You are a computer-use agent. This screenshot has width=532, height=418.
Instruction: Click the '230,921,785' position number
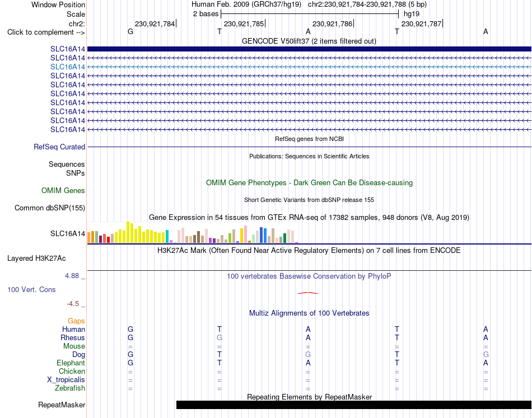tap(244, 24)
